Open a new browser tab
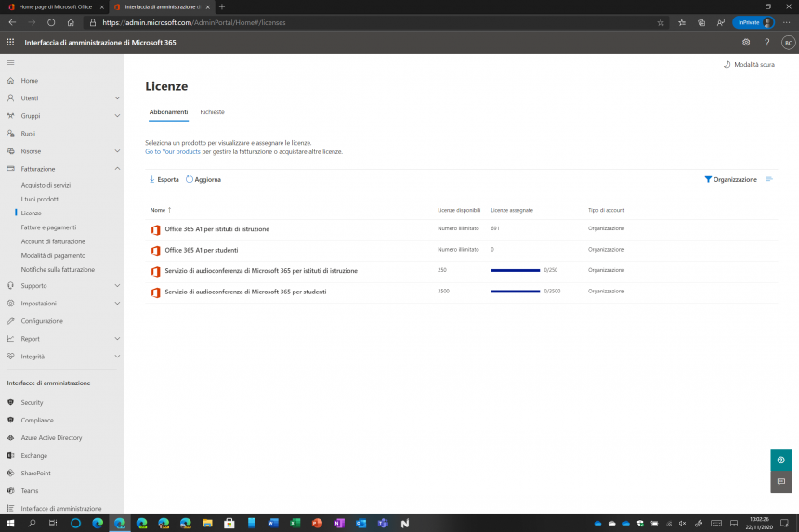Screen dimensions: 799x532 point(222,7)
